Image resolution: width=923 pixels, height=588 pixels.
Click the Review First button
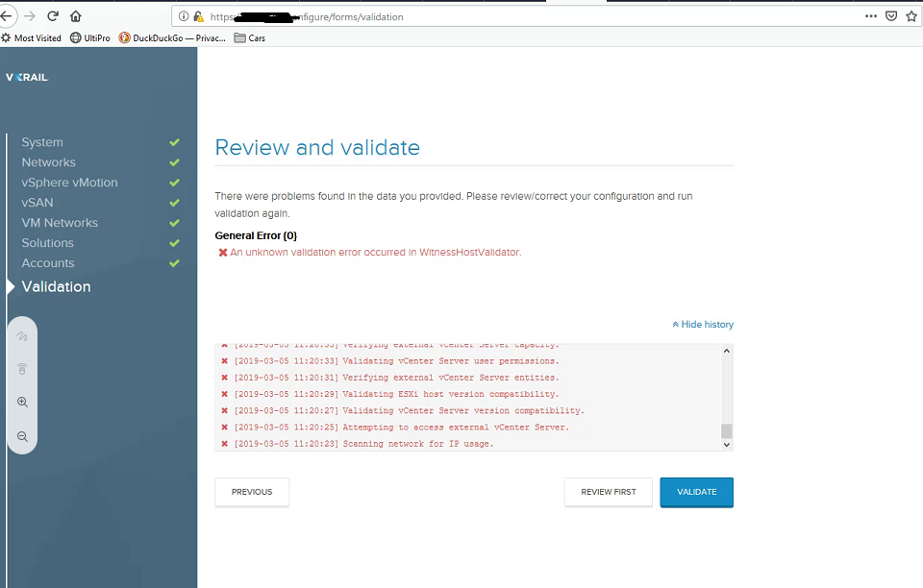[x=608, y=492]
